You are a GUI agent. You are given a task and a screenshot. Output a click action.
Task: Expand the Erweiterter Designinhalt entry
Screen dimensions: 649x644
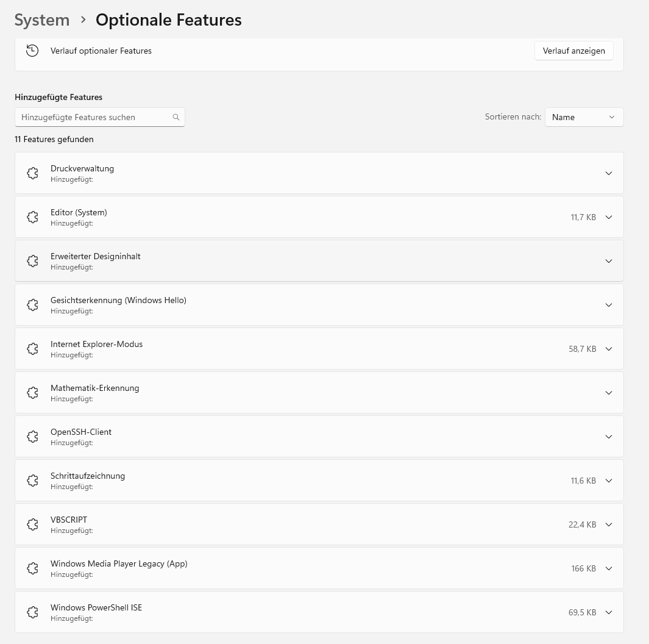tap(609, 261)
